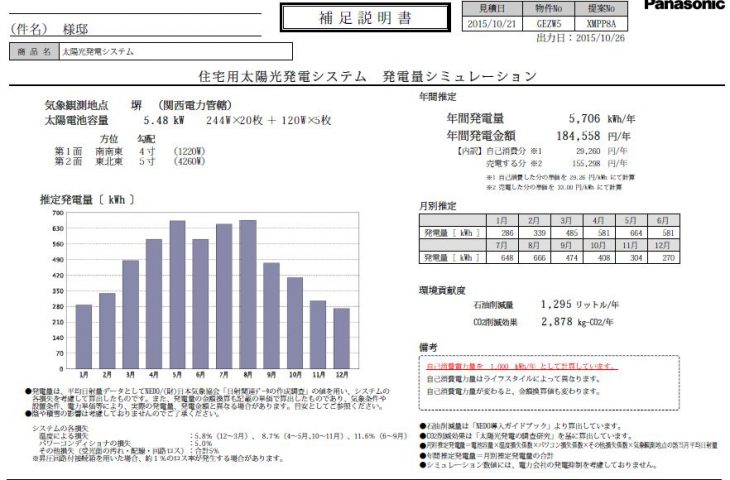Image resolution: width=730 pixels, height=480 pixels.
Task: Select the 見積日 value 2015/10/21
Action: pyautogui.click(x=491, y=23)
